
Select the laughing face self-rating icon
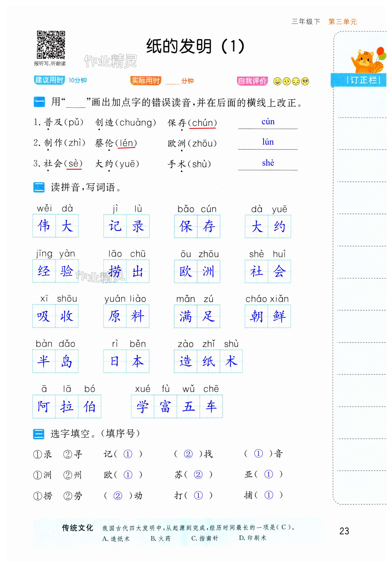(x=278, y=81)
